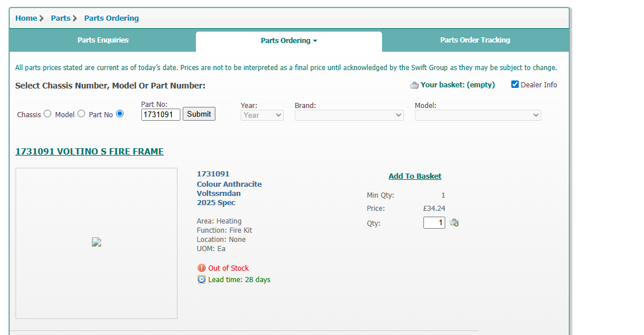Screen dimensions: 644x335
Task: Click the Part No input field
Action: point(161,114)
